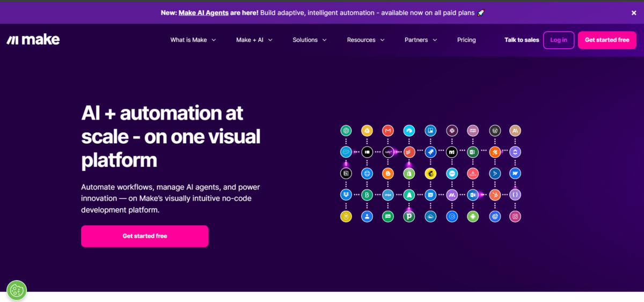Click the Webflow app icon
This screenshot has height=302, width=644.
(515, 173)
